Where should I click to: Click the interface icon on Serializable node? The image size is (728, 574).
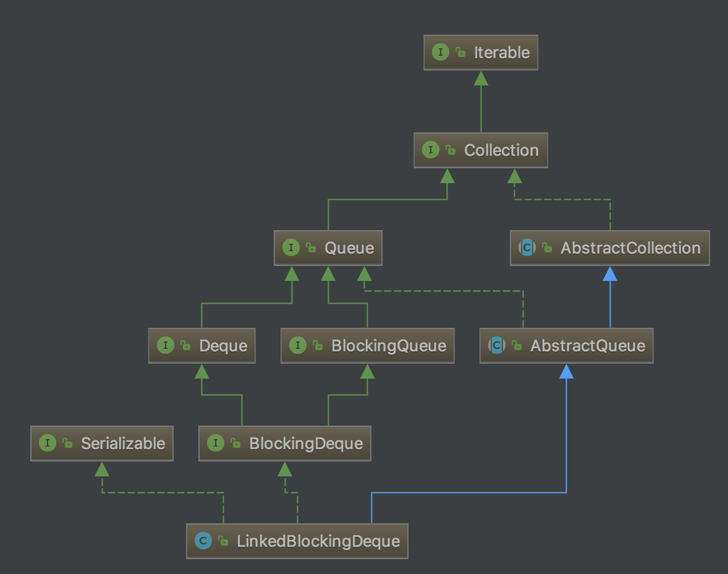47,443
